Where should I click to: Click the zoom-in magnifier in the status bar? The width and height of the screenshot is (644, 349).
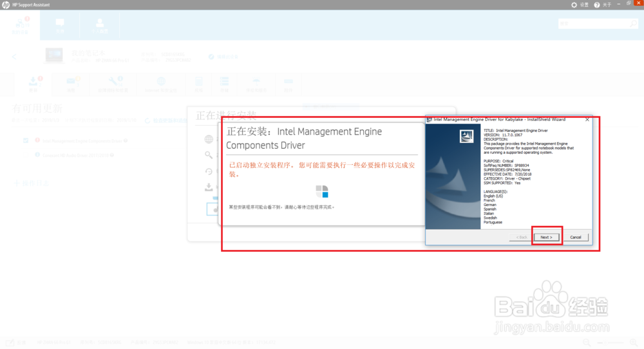(634, 343)
